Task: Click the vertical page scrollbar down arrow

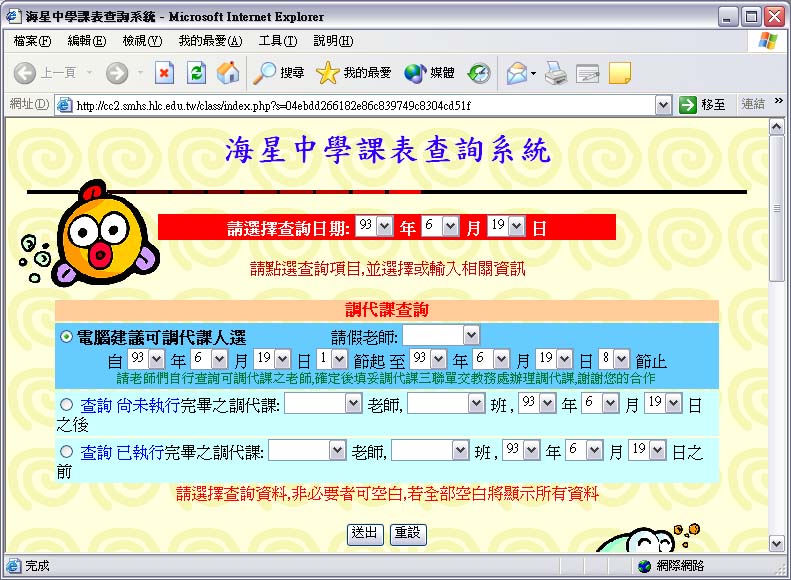Action: [777, 543]
